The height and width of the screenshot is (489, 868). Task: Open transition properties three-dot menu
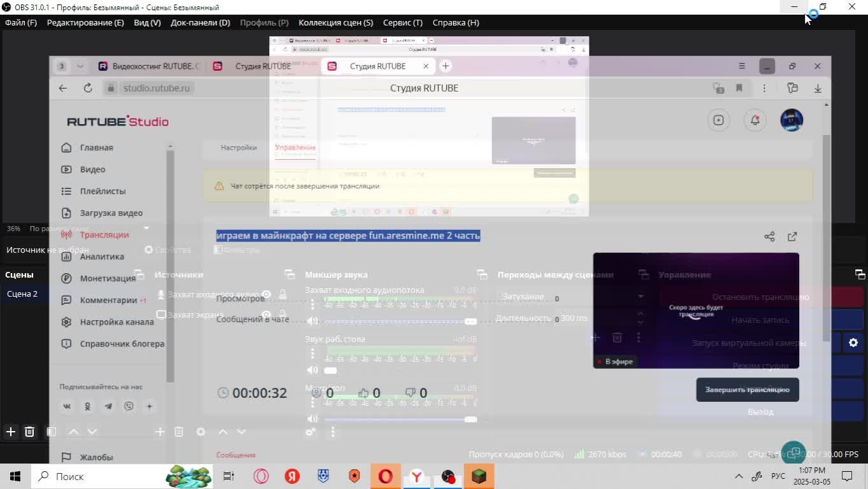[639, 337]
